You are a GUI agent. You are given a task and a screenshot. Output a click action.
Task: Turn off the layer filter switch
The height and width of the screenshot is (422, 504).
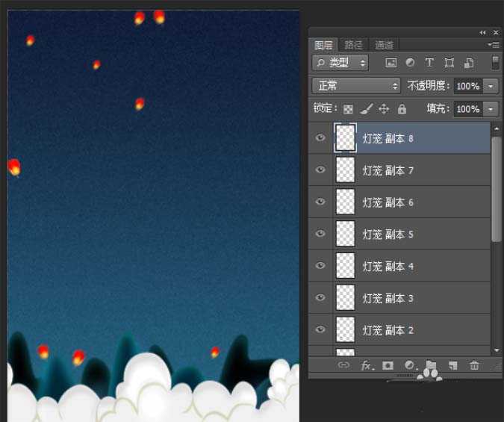494,63
